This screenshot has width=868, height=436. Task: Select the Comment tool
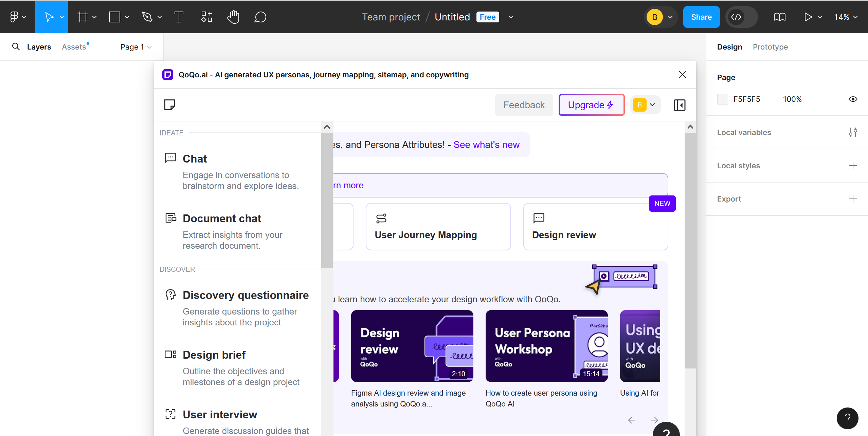(260, 17)
